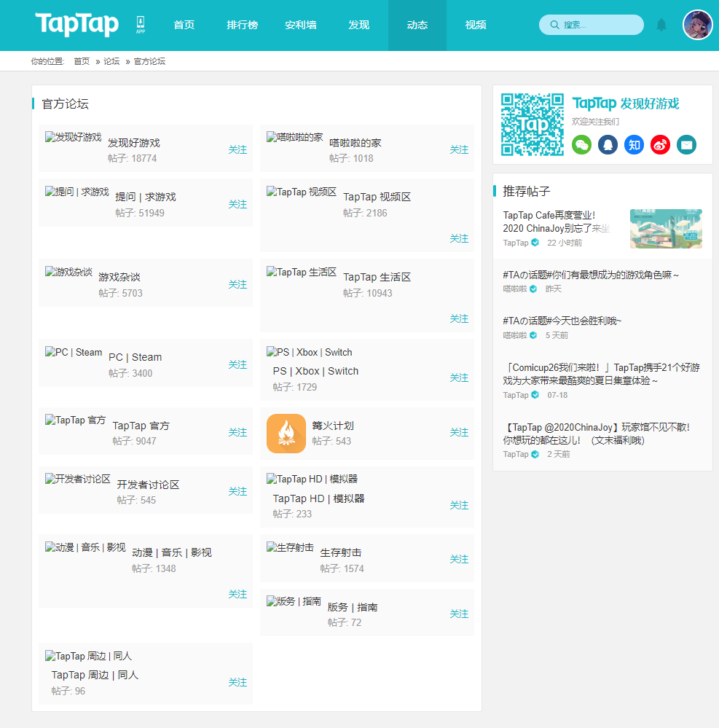Open the Comicup26我们来啦 recommended post
The height and width of the screenshot is (728, 719).
click(601, 375)
